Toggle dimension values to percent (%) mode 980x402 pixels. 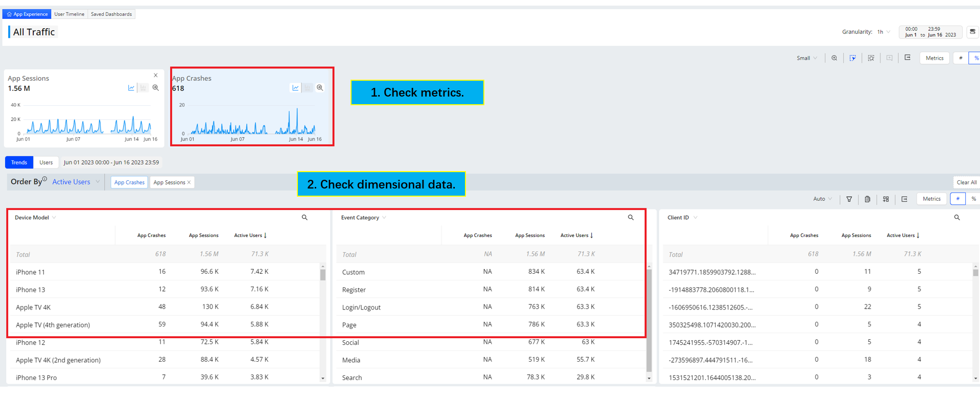pyautogui.click(x=974, y=199)
